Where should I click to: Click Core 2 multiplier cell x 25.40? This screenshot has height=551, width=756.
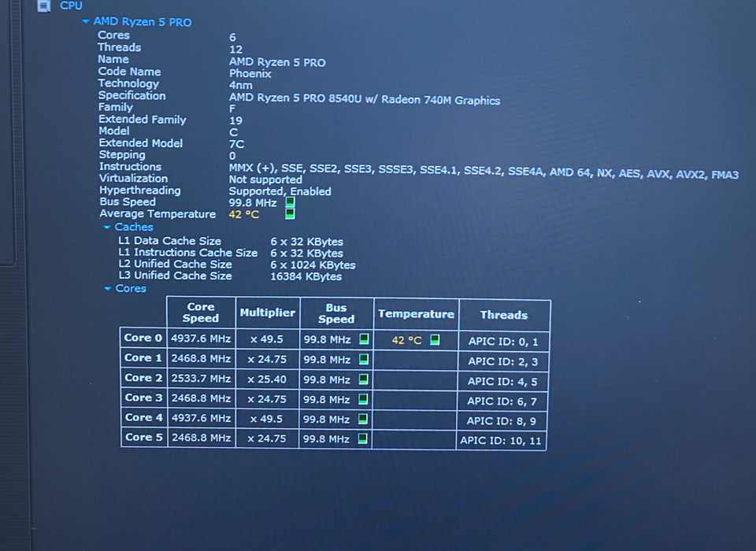(x=267, y=379)
